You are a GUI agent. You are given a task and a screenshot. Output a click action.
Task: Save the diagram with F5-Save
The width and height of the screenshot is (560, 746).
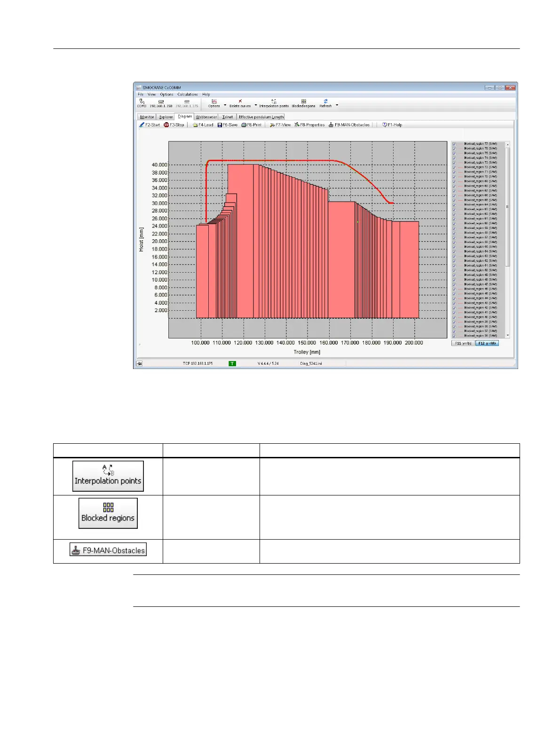pyautogui.click(x=228, y=125)
